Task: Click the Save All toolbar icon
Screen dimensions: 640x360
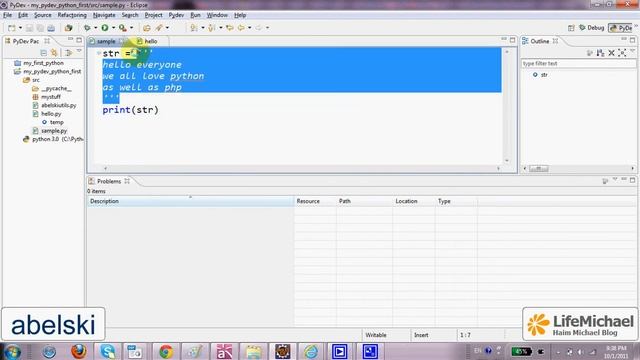Action: coord(40,28)
